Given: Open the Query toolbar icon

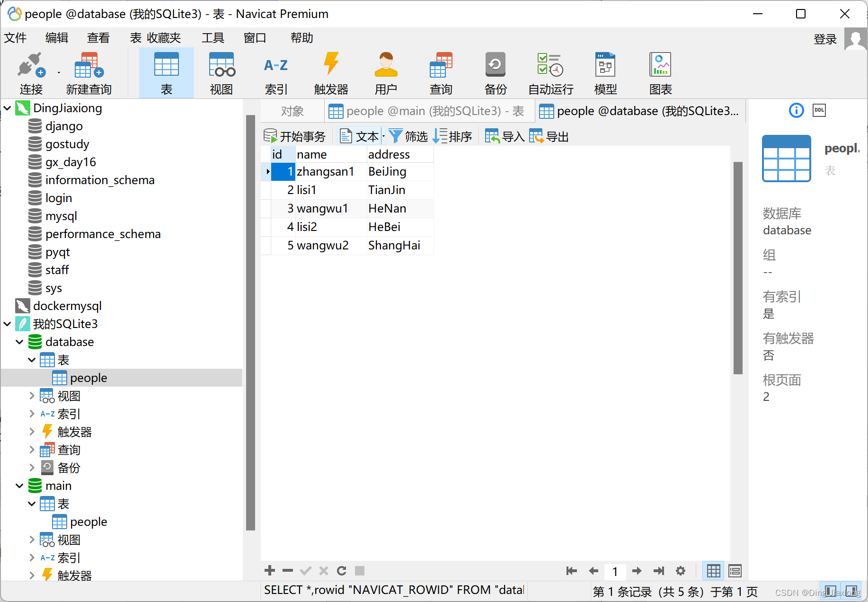Looking at the screenshot, I should pos(441,65).
